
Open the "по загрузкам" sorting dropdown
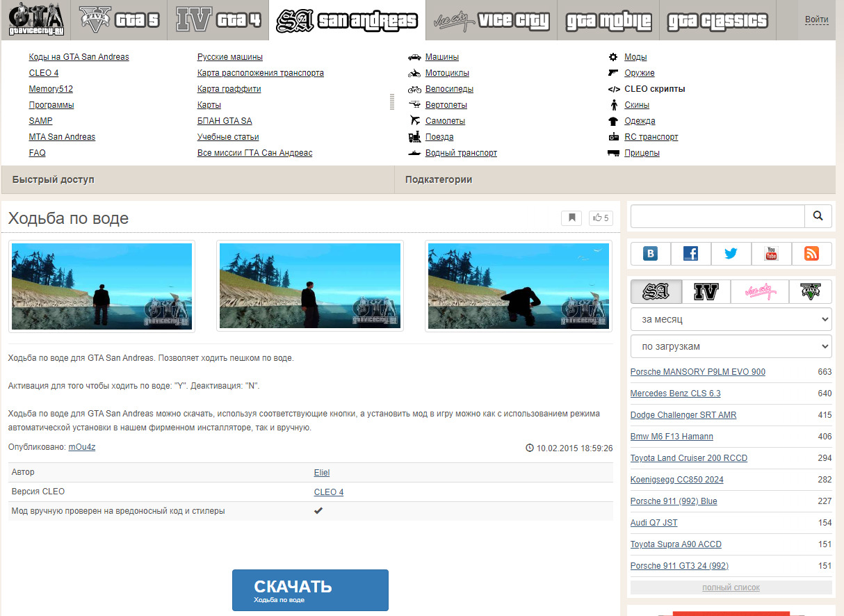[731, 346]
